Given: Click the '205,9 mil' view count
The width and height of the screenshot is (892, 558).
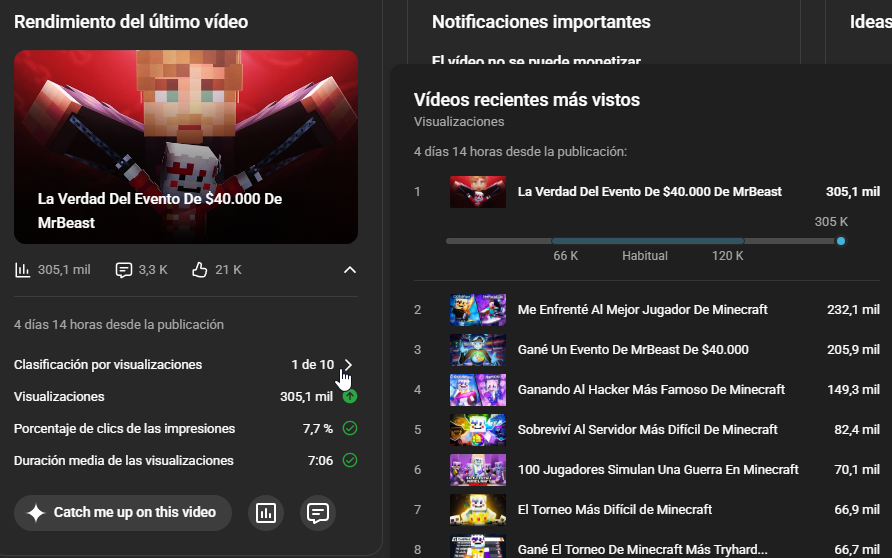Looking at the screenshot, I should coord(853,349).
